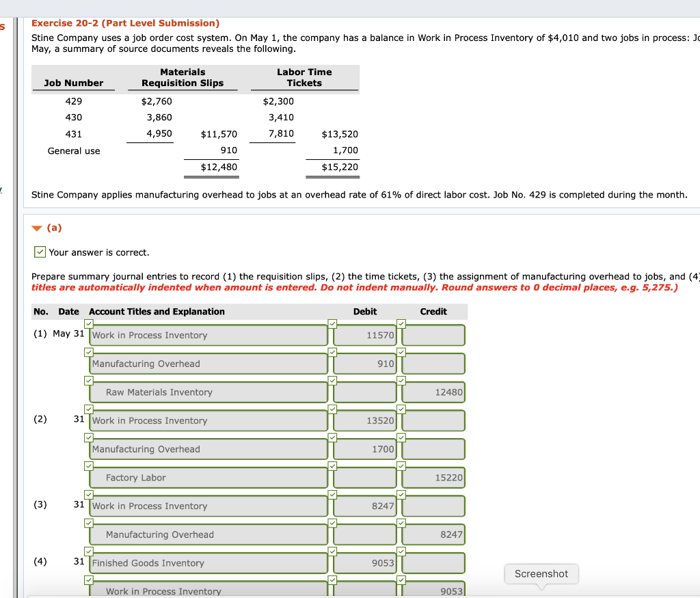700x598 pixels.
Task: Click the checkmark icon above the 12480 credit field
Action: point(401,381)
